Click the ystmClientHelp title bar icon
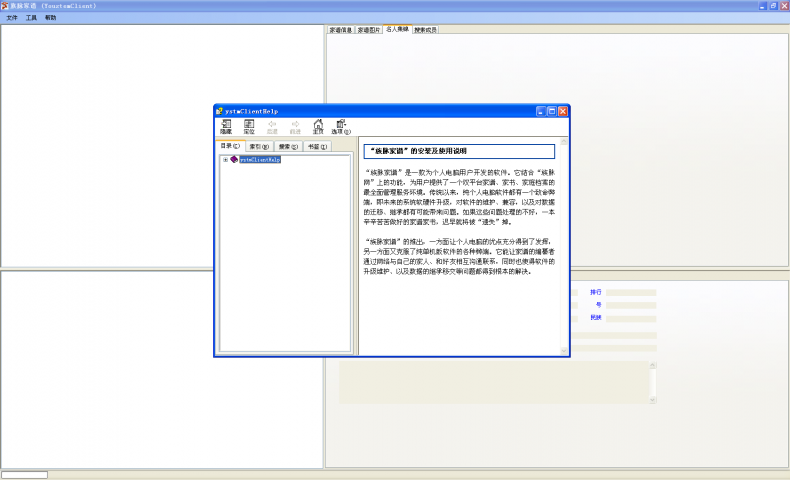Viewport: 790px width, 480px height. tap(221, 111)
